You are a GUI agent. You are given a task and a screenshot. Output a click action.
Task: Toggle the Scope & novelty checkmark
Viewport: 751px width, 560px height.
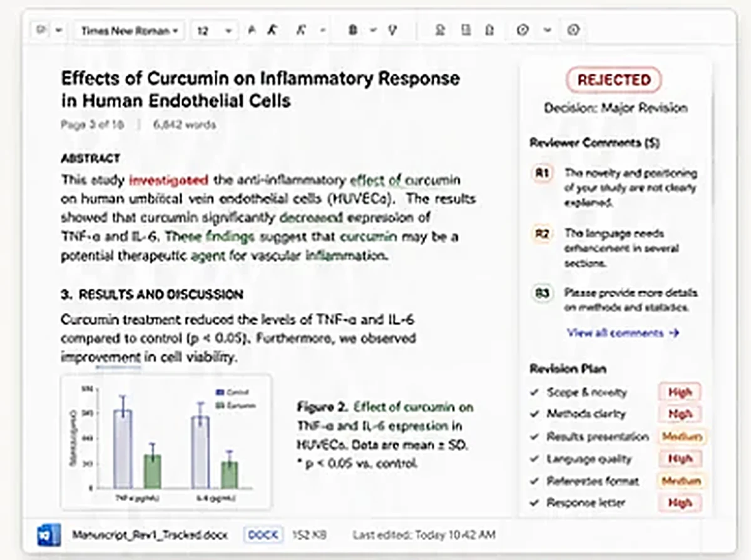pyautogui.click(x=534, y=392)
